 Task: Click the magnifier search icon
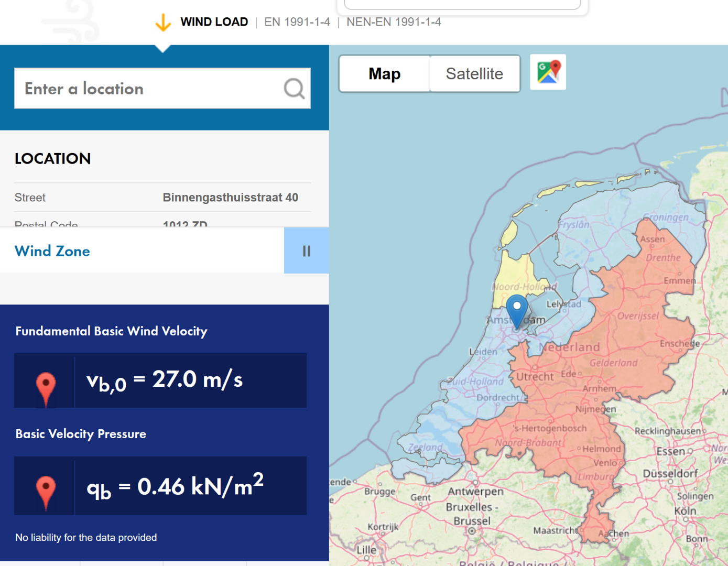coord(294,89)
